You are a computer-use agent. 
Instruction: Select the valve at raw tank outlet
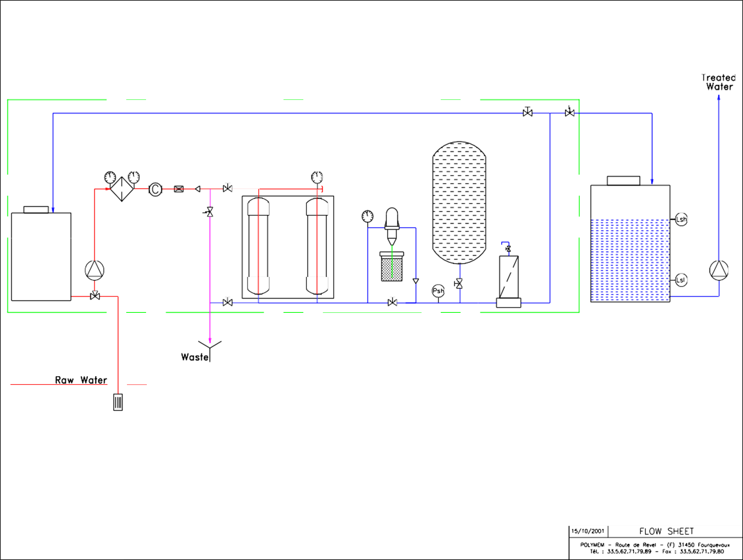tap(95, 296)
